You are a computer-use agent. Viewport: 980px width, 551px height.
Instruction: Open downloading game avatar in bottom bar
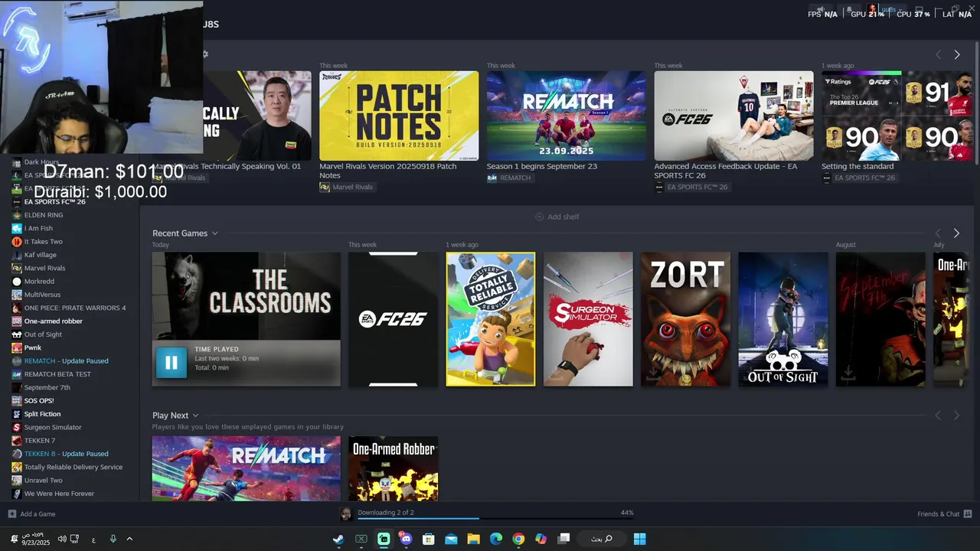tap(346, 514)
